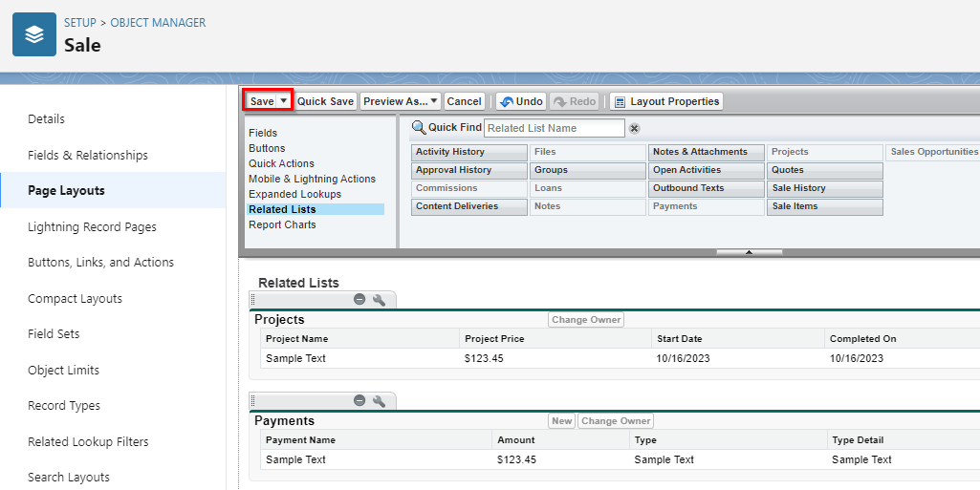
Task: Open Payments related list wrench properties
Action: [379, 401]
